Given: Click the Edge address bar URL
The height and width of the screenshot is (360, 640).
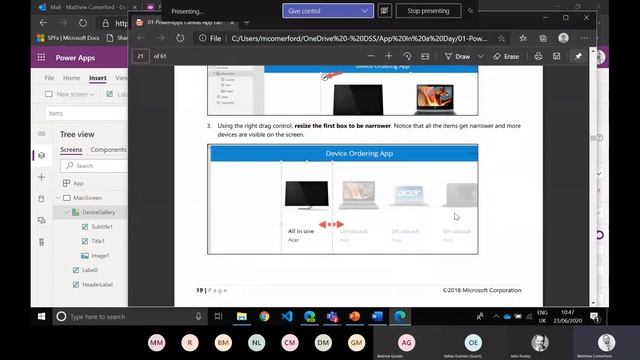Looking at the screenshot, I should pyautogui.click(x=359, y=38).
